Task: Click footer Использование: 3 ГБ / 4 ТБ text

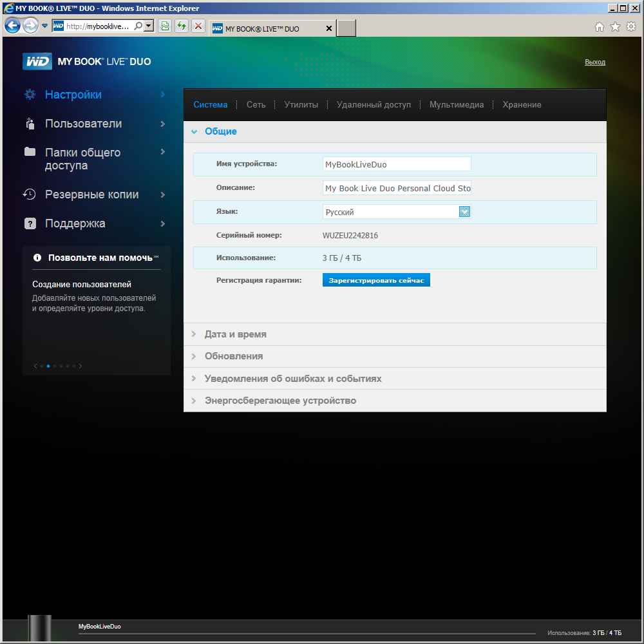Action: point(584,633)
